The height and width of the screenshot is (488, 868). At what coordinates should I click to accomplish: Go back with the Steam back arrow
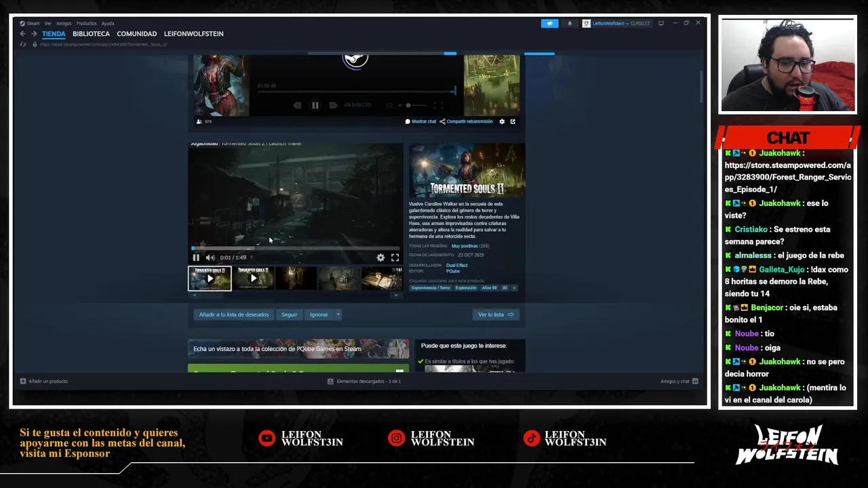22,34
